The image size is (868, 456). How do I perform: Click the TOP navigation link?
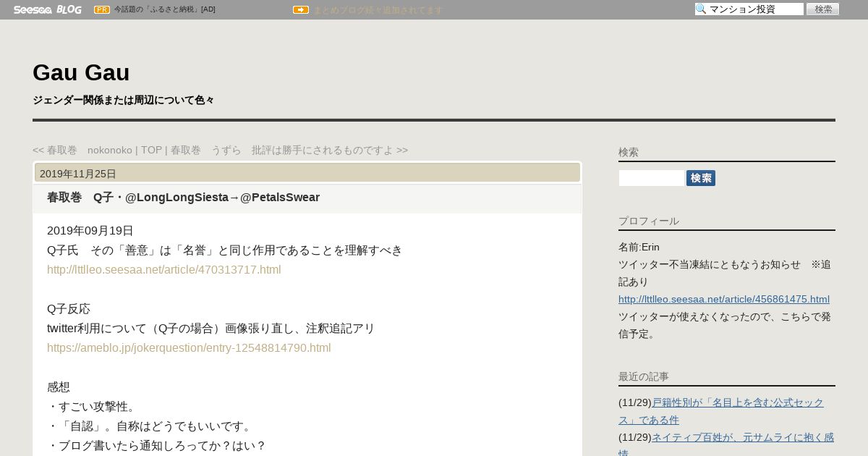pyautogui.click(x=151, y=150)
